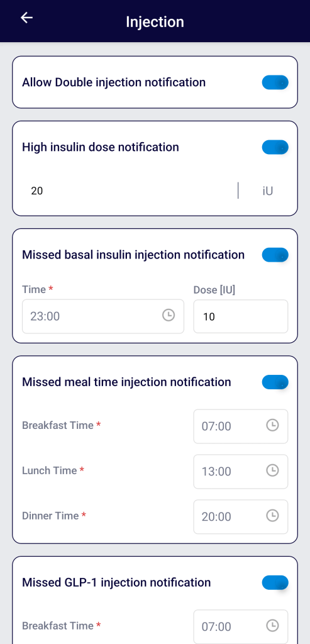Tap the Injection page title
Image resolution: width=310 pixels, height=644 pixels.
[x=155, y=22]
